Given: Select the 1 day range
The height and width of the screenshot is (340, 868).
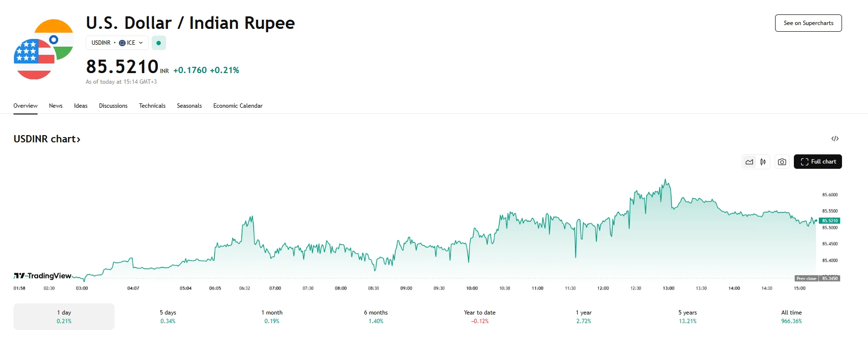Looking at the screenshot, I should pyautogui.click(x=64, y=316).
